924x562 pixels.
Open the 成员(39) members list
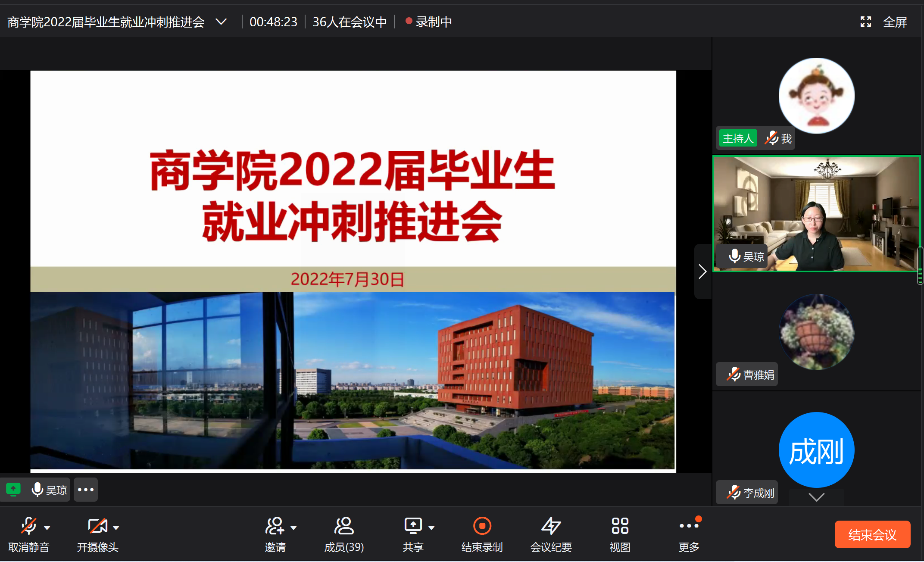[344, 526]
